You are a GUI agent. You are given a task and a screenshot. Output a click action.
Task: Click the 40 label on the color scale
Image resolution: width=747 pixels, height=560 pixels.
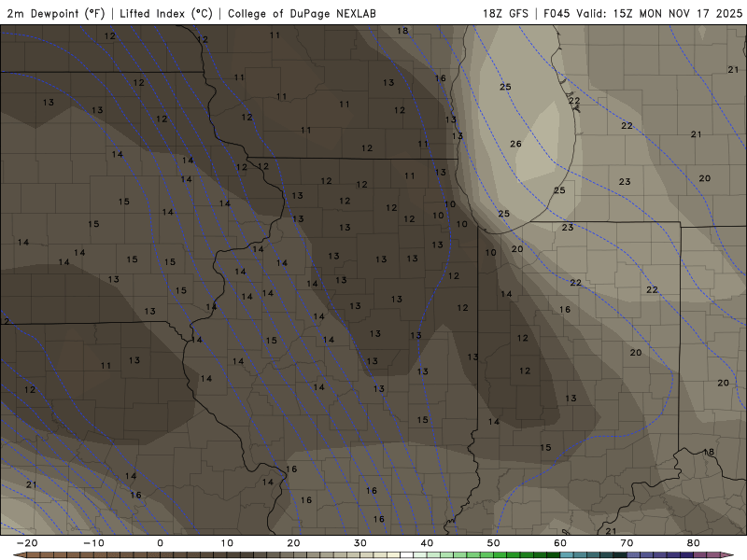[427, 543]
